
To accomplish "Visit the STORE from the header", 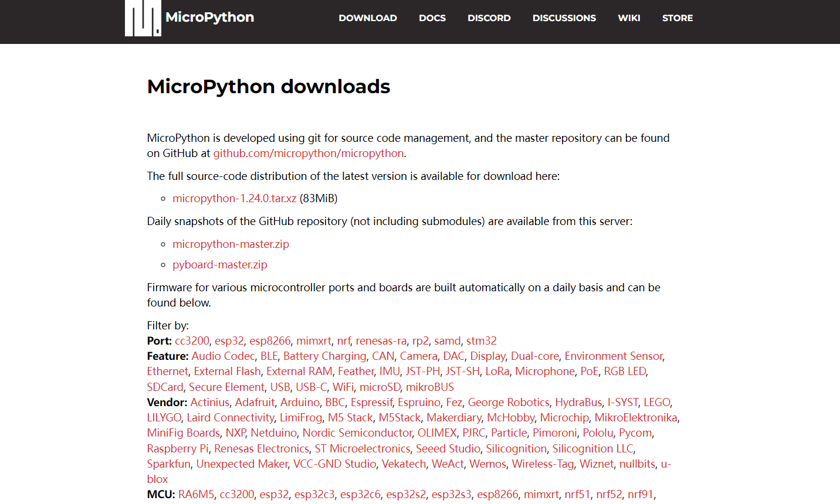I will [678, 18].
